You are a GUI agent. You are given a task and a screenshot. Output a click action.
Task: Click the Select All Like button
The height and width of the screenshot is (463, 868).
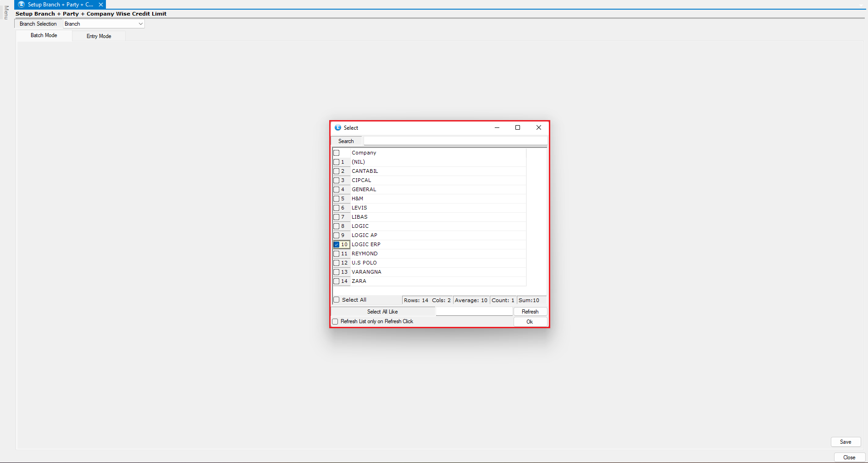[382, 312]
